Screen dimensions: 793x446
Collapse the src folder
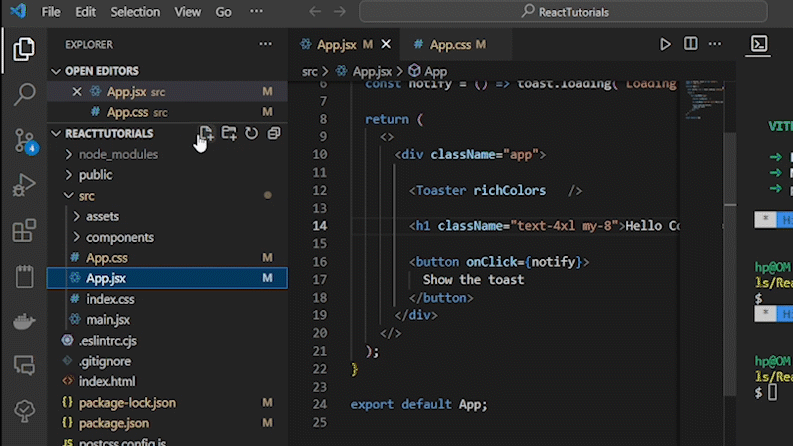click(69, 196)
